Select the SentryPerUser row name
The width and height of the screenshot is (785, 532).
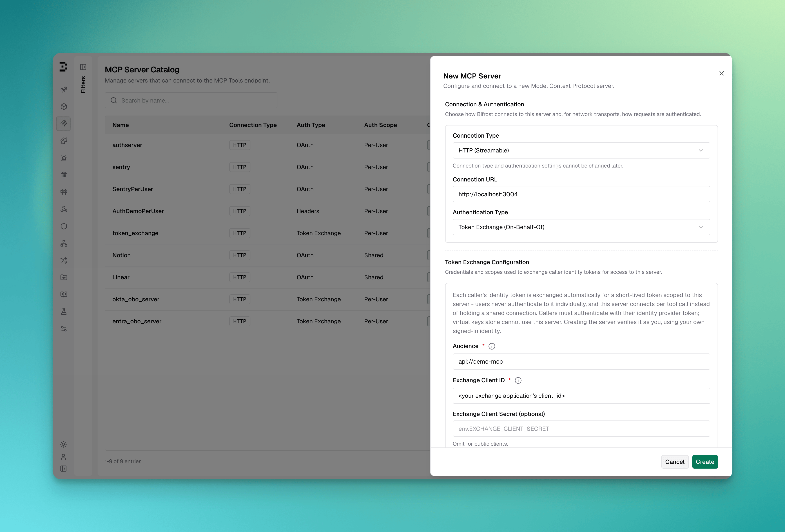(133, 189)
